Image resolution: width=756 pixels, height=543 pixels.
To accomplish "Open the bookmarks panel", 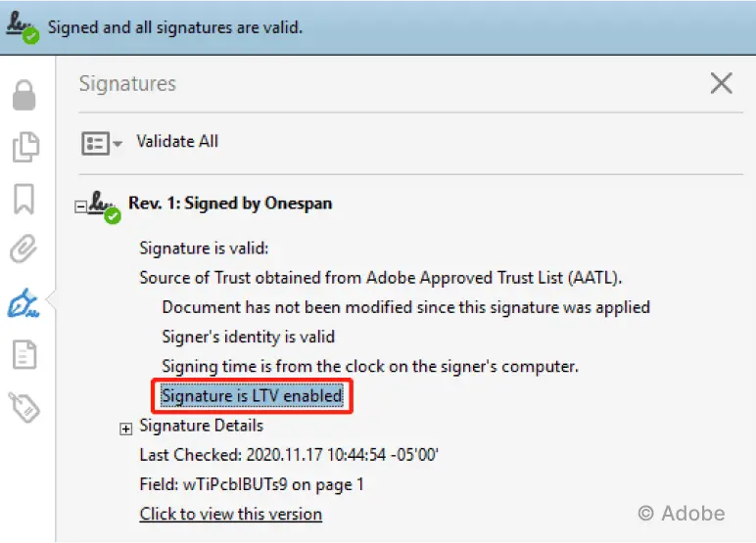I will tap(24, 199).
